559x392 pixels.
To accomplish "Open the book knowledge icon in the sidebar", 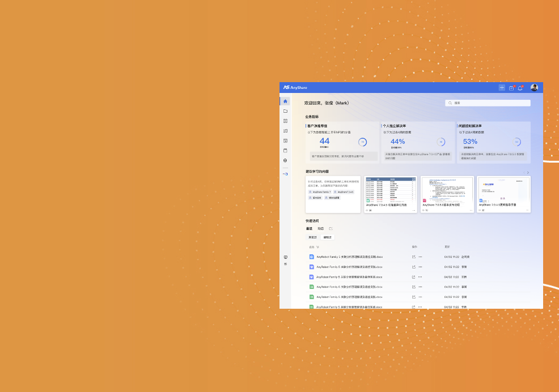I will 285,131.
